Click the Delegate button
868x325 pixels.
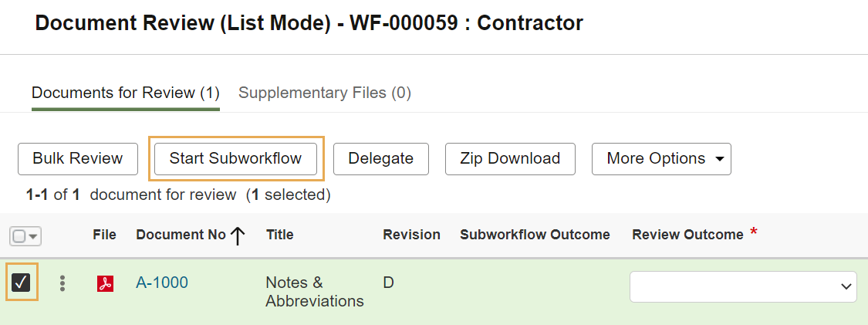click(381, 159)
